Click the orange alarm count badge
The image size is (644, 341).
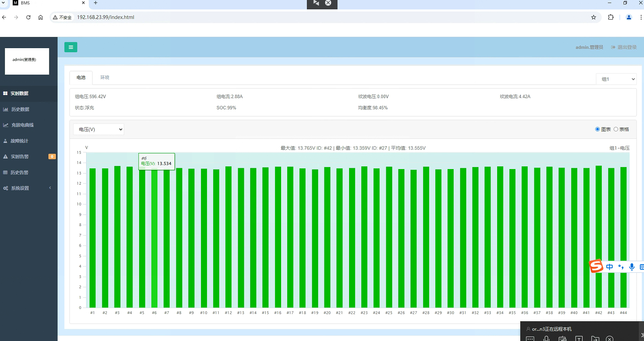[52, 157]
